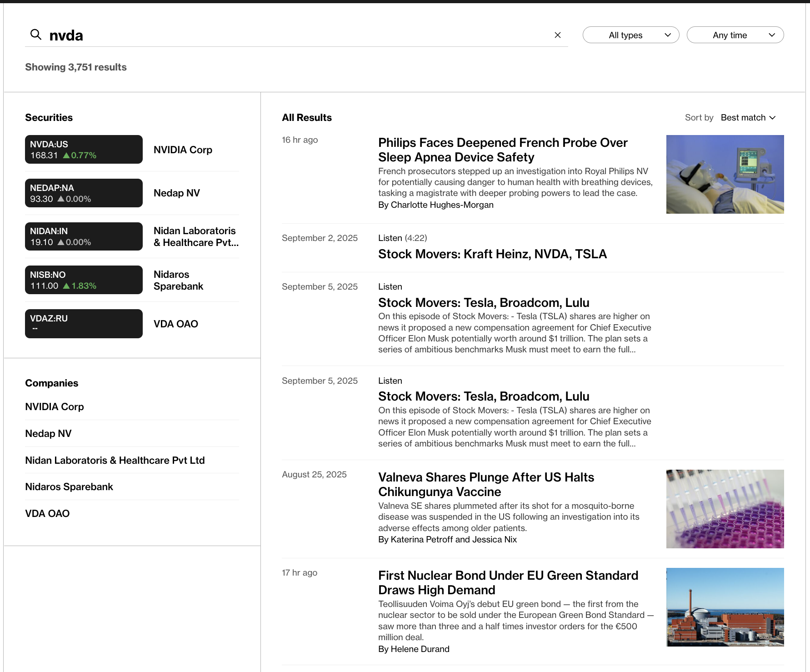Open the nuclear plant article thumbnail
The width and height of the screenshot is (810, 672).
(725, 607)
